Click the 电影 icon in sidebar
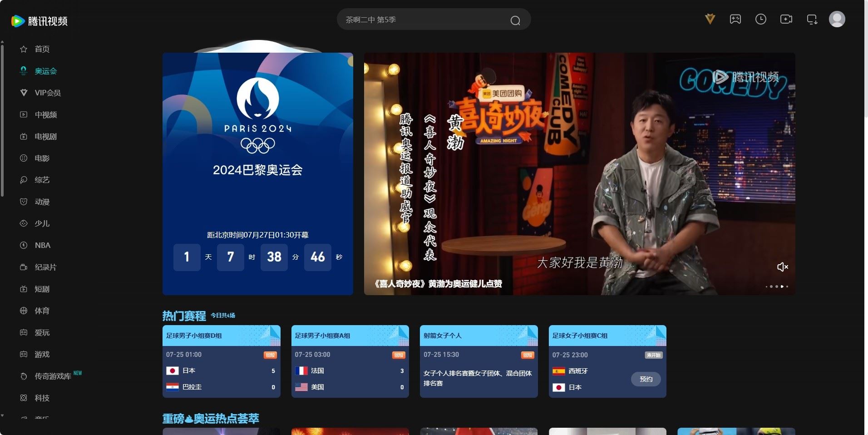The image size is (868, 435). 24,158
